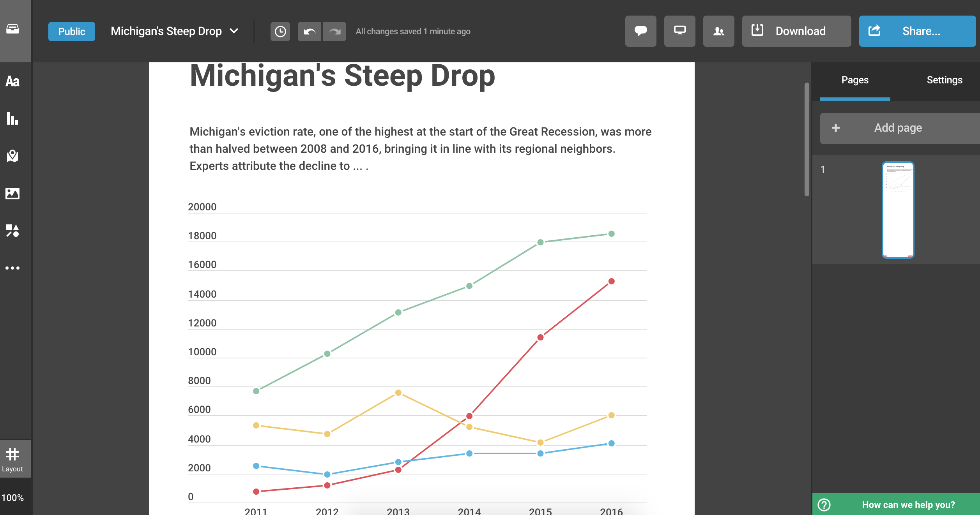
Task: Click the redo arrow
Action: 334,32
